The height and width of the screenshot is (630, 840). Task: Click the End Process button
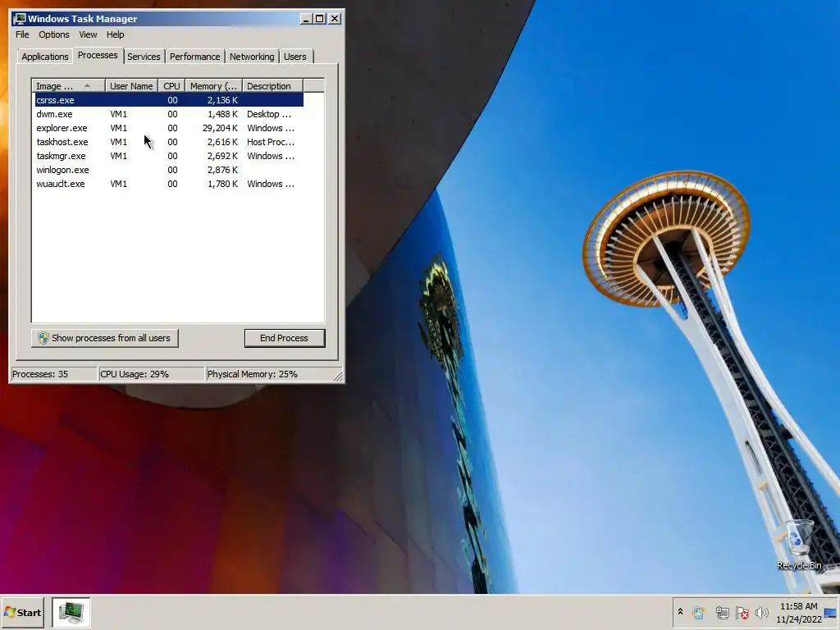click(285, 338)
